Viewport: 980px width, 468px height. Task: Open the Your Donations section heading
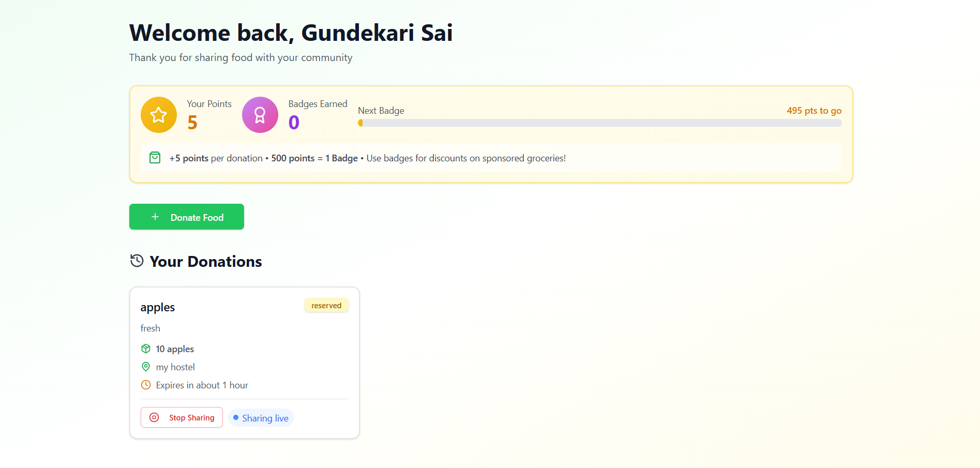pos(205,261)
